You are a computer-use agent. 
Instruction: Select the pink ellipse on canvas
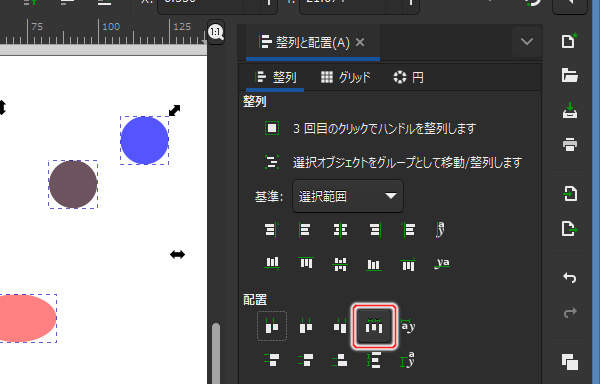26,318
